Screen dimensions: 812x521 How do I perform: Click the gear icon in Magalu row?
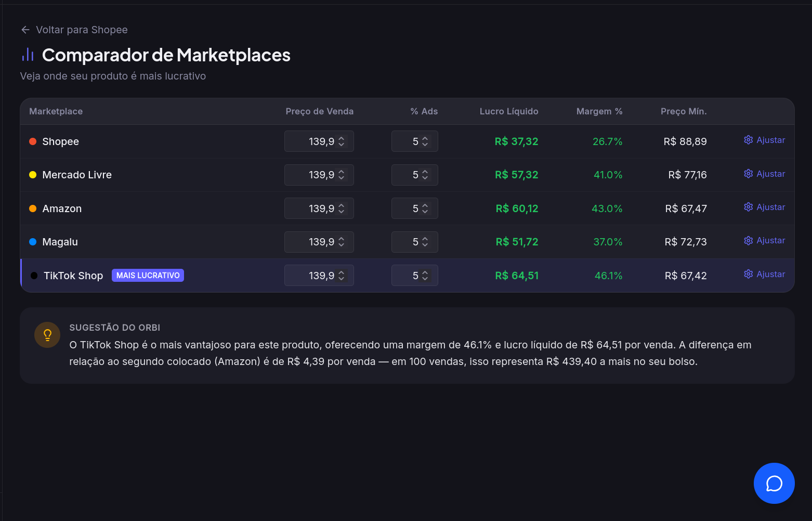point(748,240)
